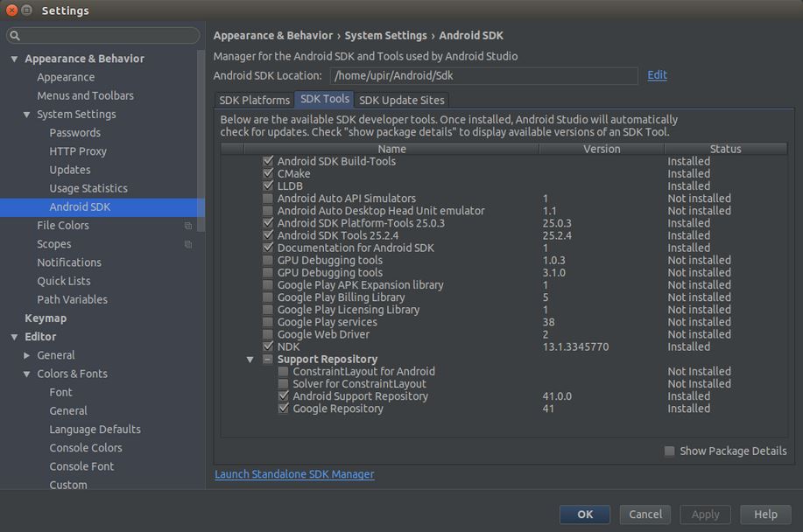This screenshot has width=803, height=532.
Task: Confirm settings with OK button
Action: pyautogui.click(x=585, y=514)
